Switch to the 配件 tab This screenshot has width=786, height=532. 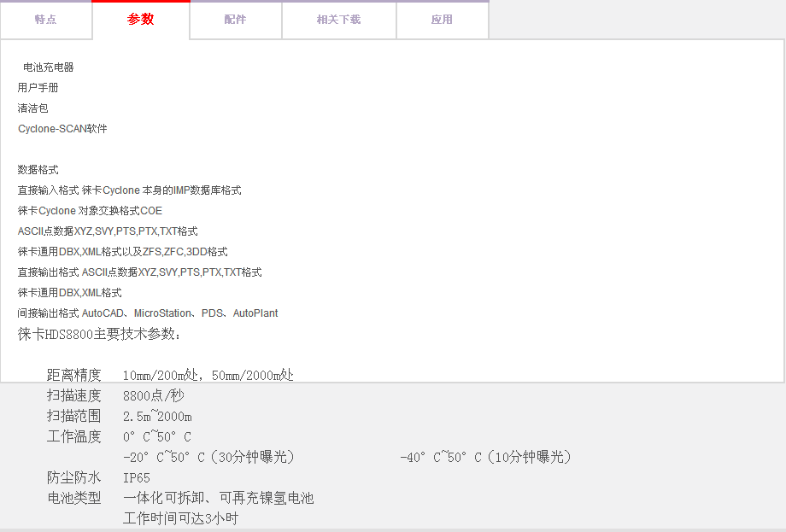click(235, 20)
